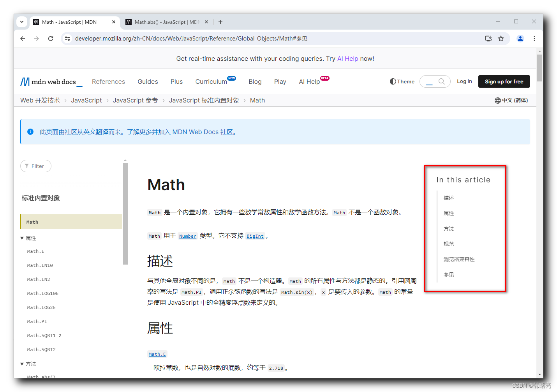This screenshot has height=392, width=557.
Task: Open the JavaScript 参考 breadcrumb
Action: [135, 101]
